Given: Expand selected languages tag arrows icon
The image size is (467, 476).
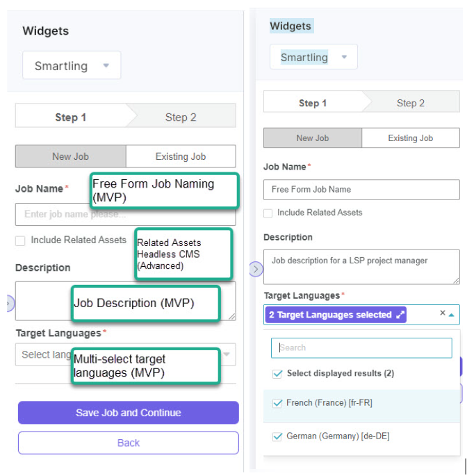Looking at the screenshot, I should [400, 315].
